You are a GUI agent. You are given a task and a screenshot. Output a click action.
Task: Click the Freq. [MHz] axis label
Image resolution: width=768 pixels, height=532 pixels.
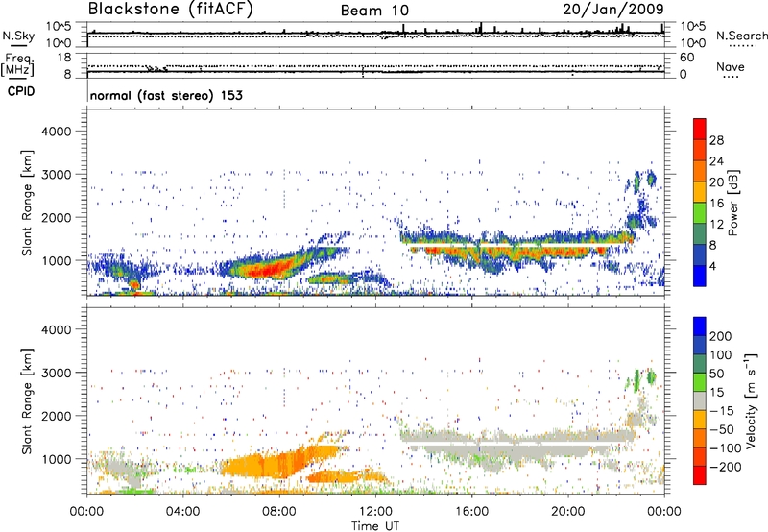pyautogui.click(x=17, y=65)
